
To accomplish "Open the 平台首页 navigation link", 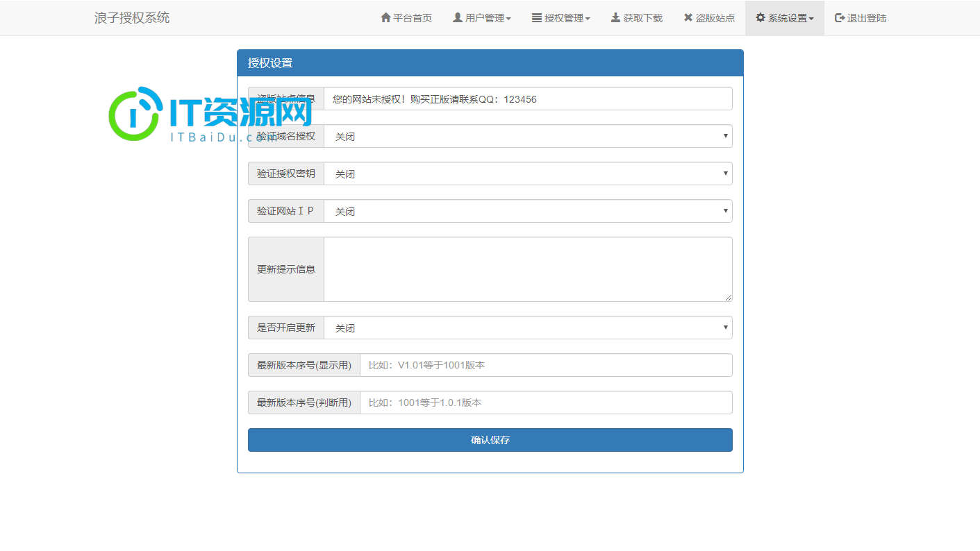I will point(406,18).
